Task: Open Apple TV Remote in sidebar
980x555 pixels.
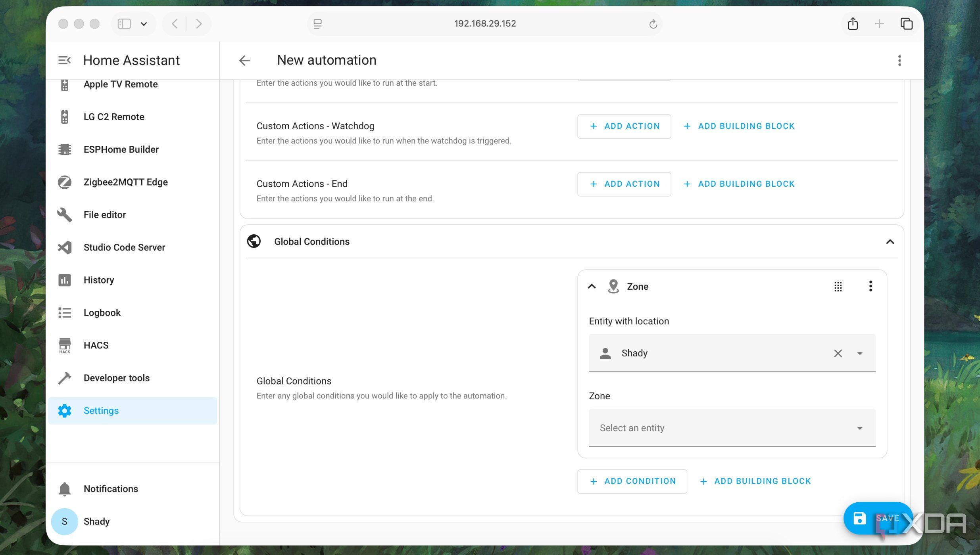Action: point(121,84)
